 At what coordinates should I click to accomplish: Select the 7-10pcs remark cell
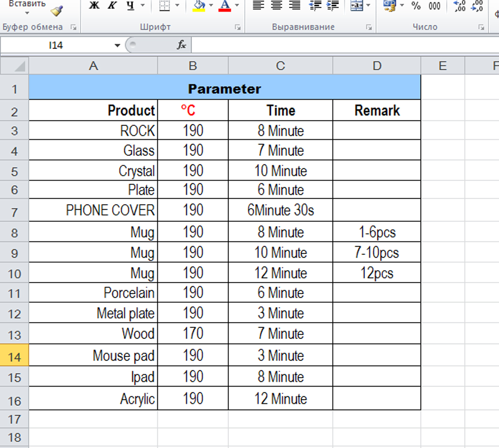click(377, 252)
